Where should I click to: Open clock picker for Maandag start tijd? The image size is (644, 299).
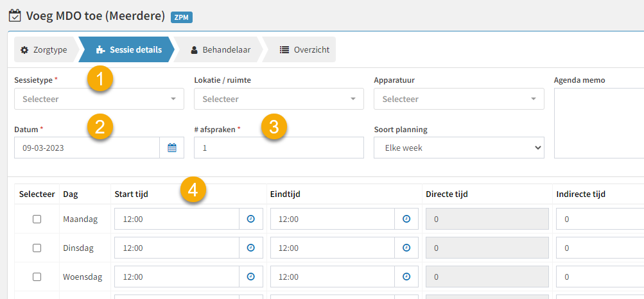(251, 219)
